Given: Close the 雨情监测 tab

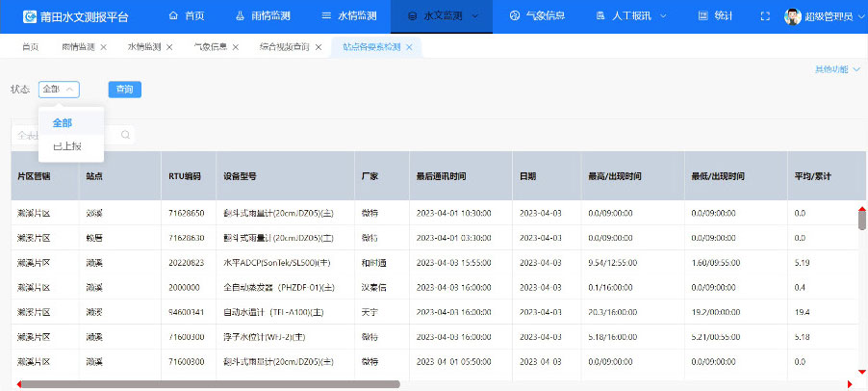Looking at the screenshot, I should pyautogui.click(x=104, y=47).
